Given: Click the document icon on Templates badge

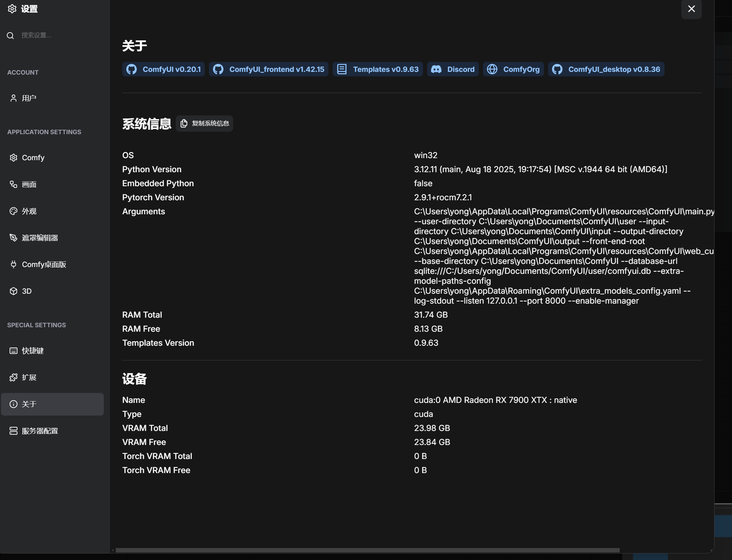Looking at the screenshot, I should point(342,69).
